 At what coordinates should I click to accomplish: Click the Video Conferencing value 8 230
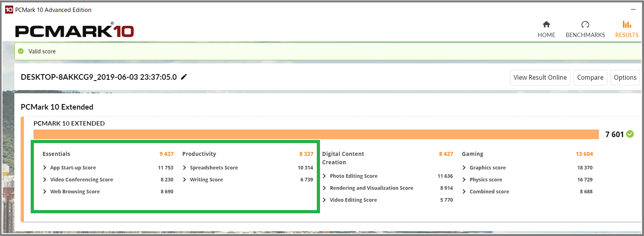pyautogui.click(x=167, y=180)
